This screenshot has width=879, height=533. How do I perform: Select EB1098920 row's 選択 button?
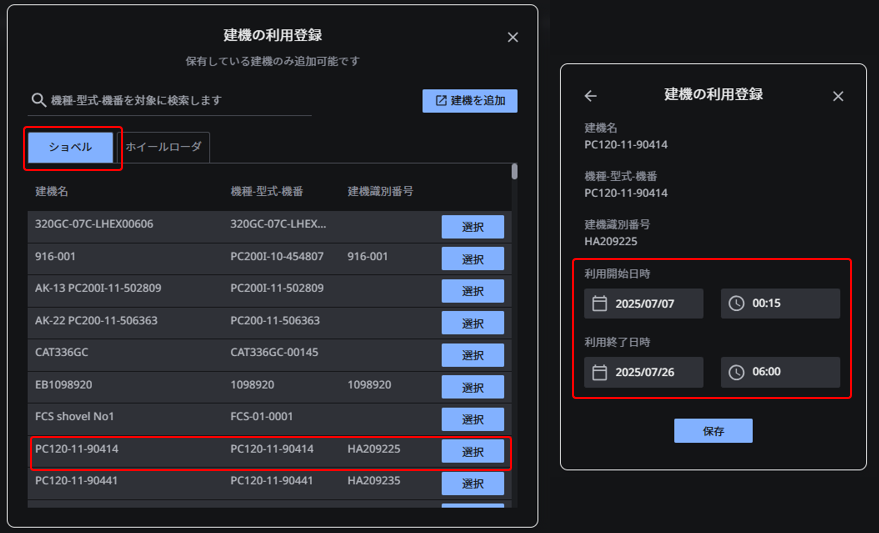coord(473,387)
